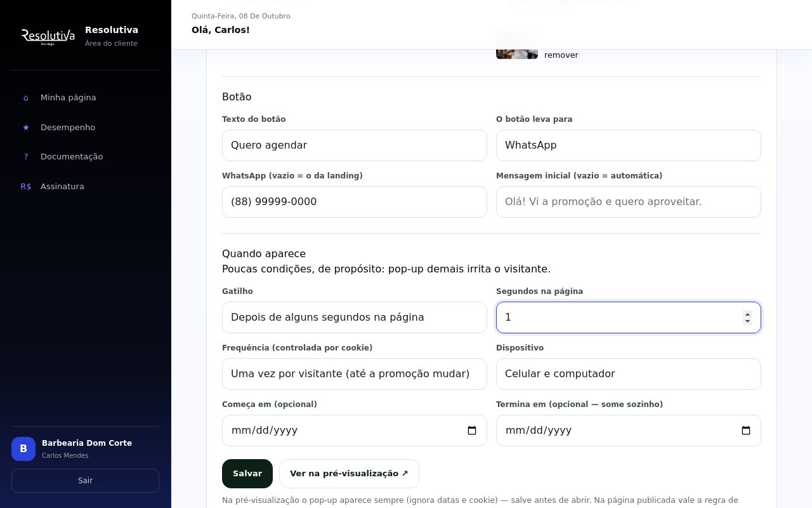Click the Sair button
The height and width of the screenshot is (508, 812).
coord(85,481)
